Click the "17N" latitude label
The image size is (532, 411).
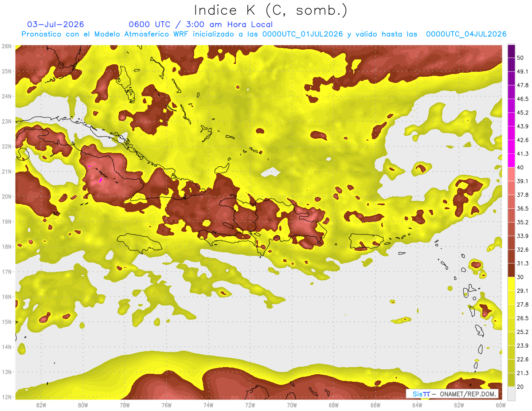coord(6,271)
